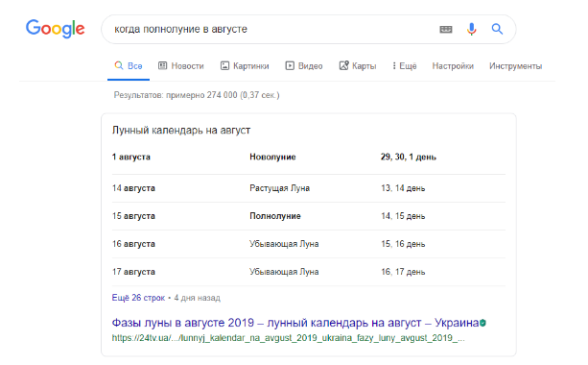Open Инструменты options
Image resolution: width=588 pixels, height=365 pixels.
click(515, 66)
